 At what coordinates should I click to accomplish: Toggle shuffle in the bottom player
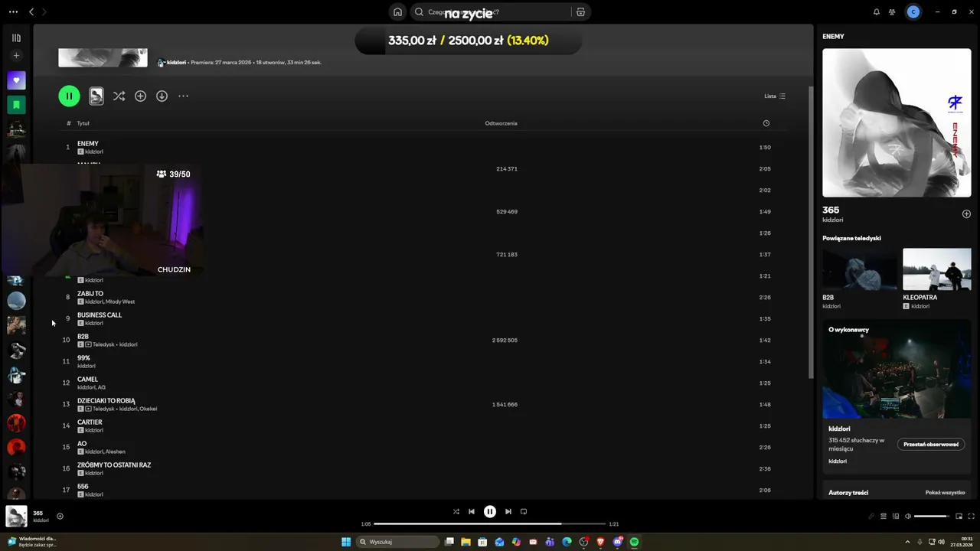tap(456, 512)
